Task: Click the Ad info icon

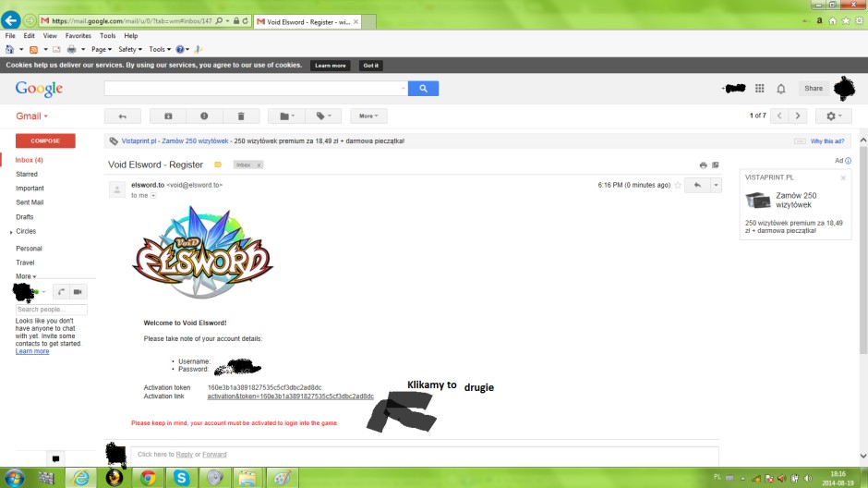Action: coord(848,161)
